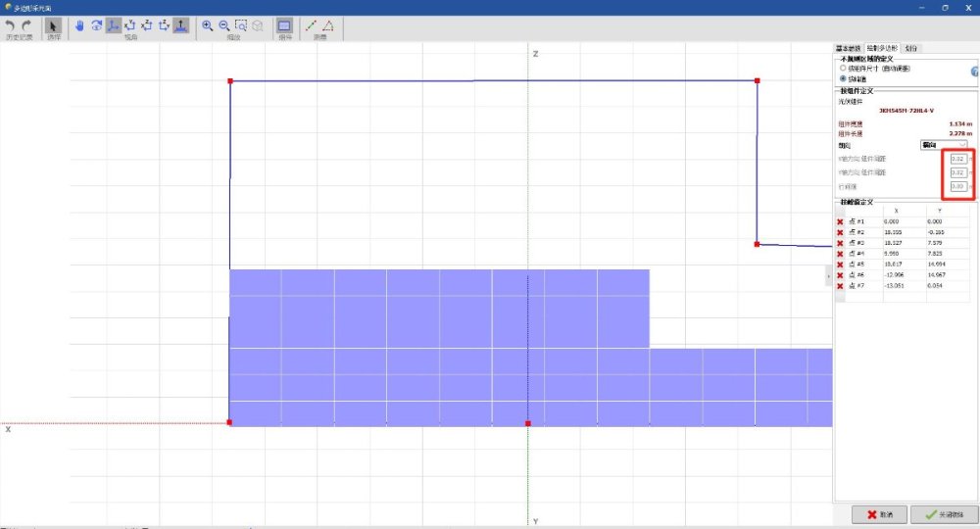
Task: Select the second radio option in zone definition
Action: (842, 78)
